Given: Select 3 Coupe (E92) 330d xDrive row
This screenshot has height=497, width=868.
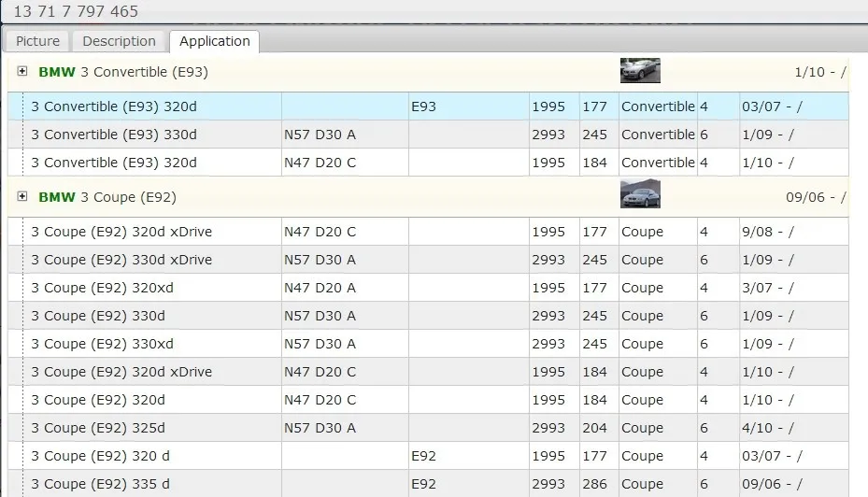Looking at the screenshot, I should pyautogui.click(x=428, y=260).
